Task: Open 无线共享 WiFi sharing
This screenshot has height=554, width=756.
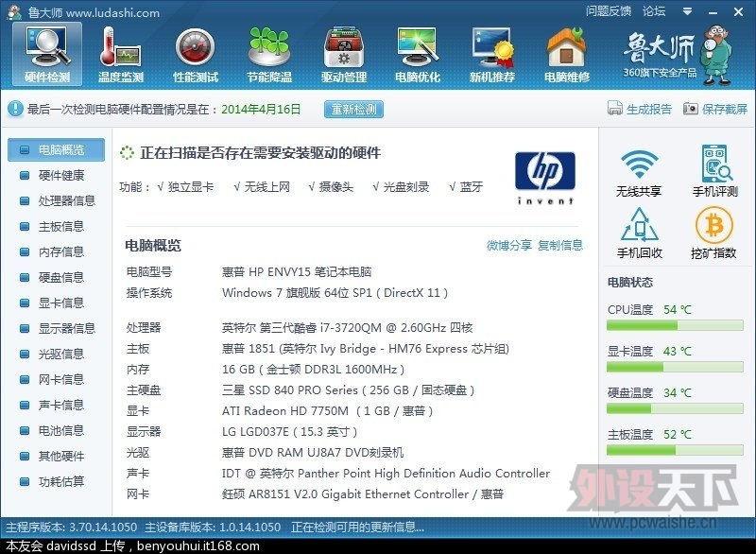Action: coord(639,173)
